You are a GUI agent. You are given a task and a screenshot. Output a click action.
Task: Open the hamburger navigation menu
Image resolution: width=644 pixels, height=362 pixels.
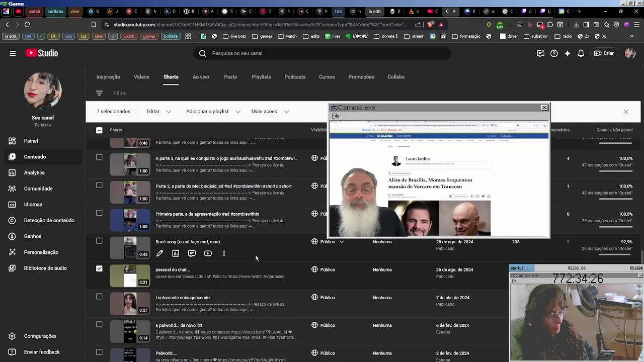coord(13,53)
